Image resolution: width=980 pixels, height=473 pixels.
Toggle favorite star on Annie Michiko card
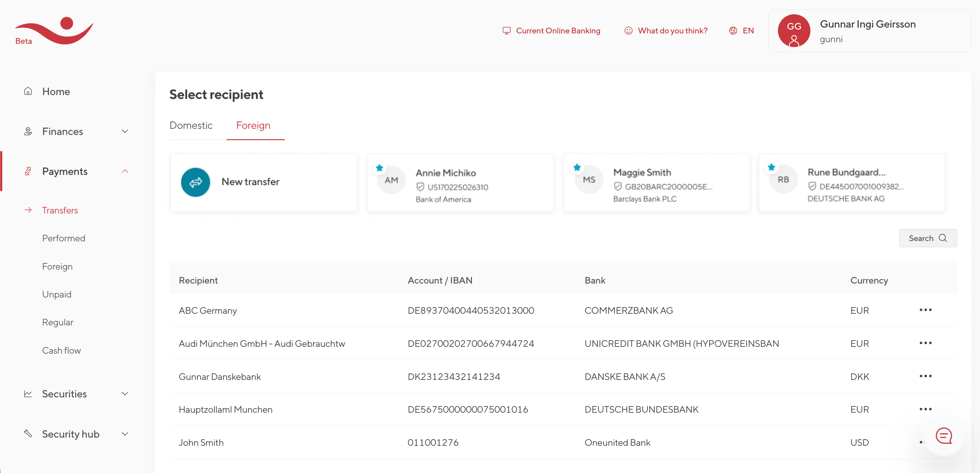(x=379, y=168)
